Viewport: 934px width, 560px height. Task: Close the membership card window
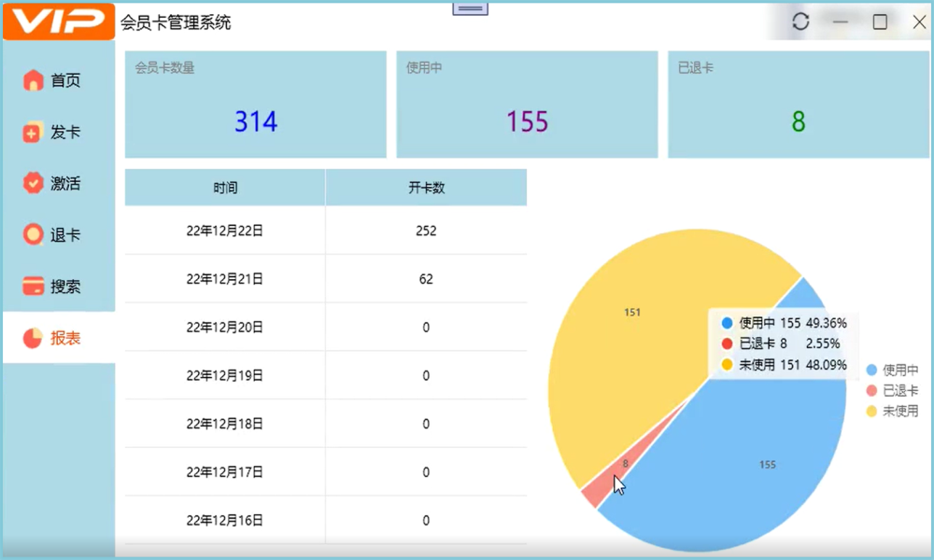(919, 22)
